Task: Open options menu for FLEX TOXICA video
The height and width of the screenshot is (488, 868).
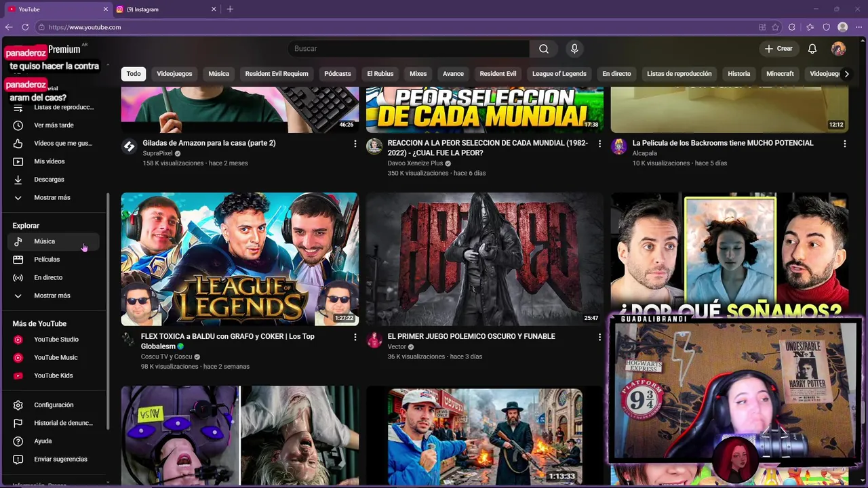Action: coord(355,337)
